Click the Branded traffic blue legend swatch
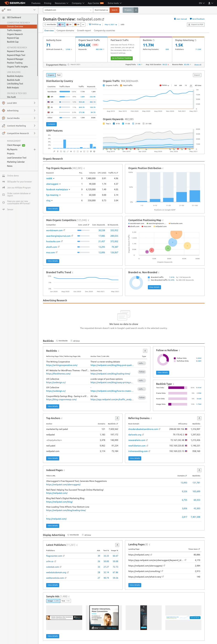 (x=149, y=277)
